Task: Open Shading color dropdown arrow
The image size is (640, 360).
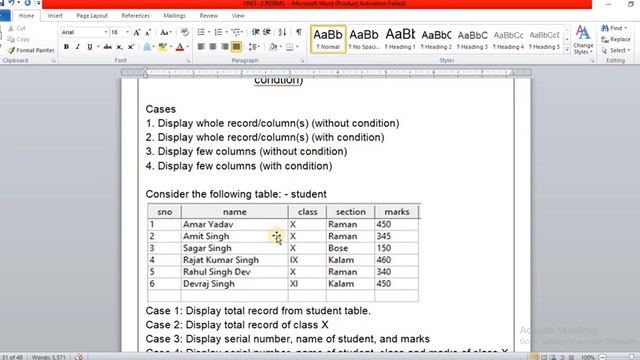Action: pyautogui.click(x=281, y=47)
